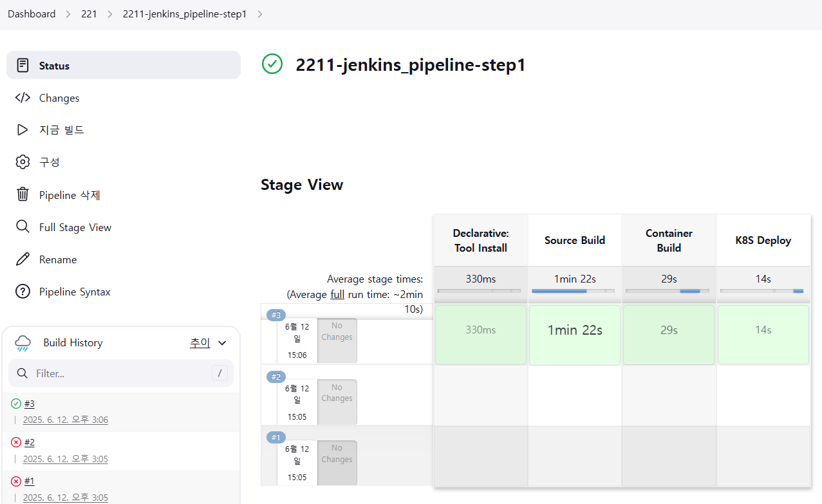Click No Changes box for build #1
822x504 pixels.
337,463
